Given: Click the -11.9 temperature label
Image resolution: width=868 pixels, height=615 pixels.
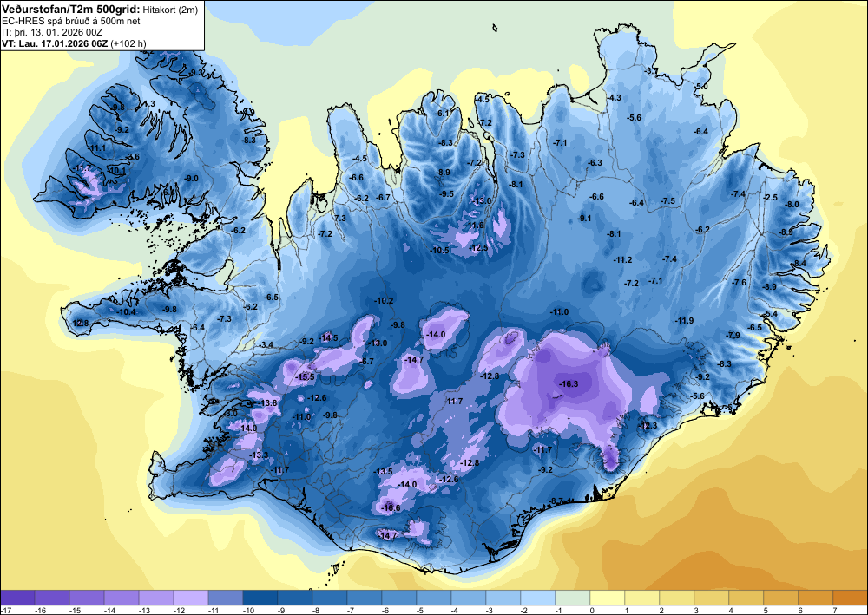Looking at the screenshot, I should [684, 321].
